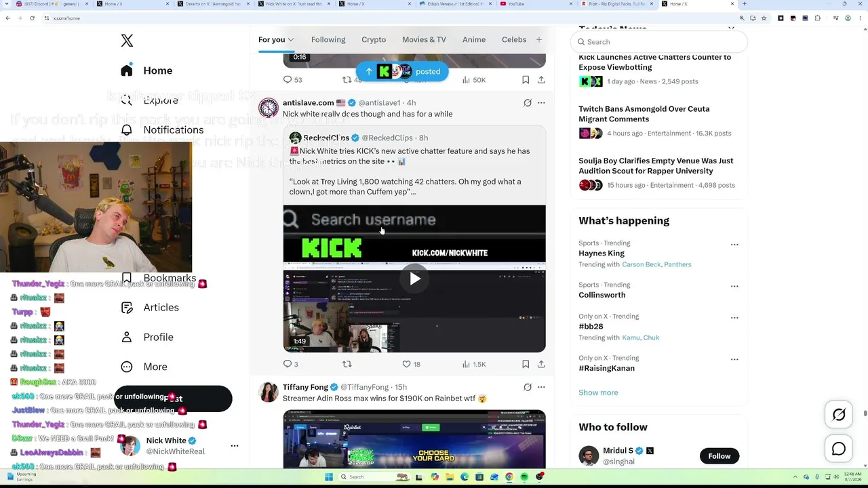Open Spotify from the taskbar
Viewport: 868px width, 488px height.
[524, 477]
